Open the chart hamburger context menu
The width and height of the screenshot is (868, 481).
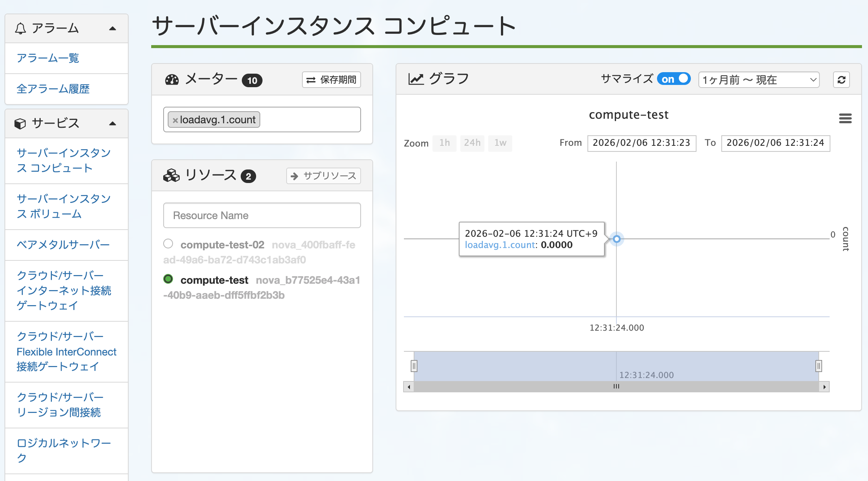(x=845, y=118)
